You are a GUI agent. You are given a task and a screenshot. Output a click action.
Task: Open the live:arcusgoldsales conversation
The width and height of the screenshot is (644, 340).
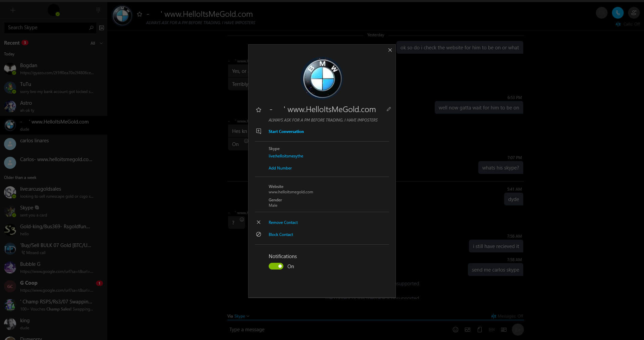[x=54, y=192]
